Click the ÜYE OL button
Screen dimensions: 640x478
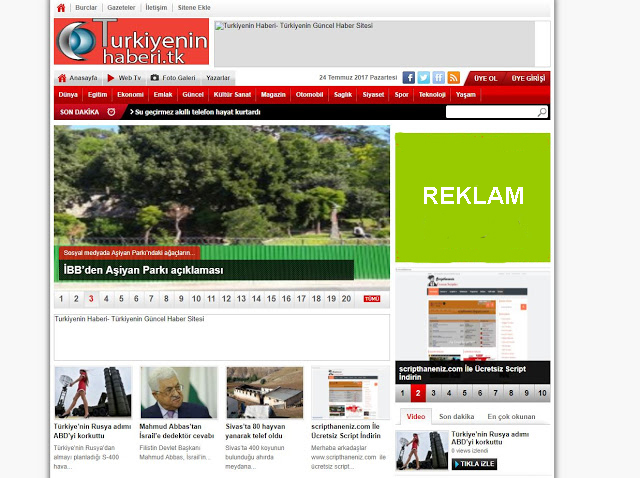[486, 78]
